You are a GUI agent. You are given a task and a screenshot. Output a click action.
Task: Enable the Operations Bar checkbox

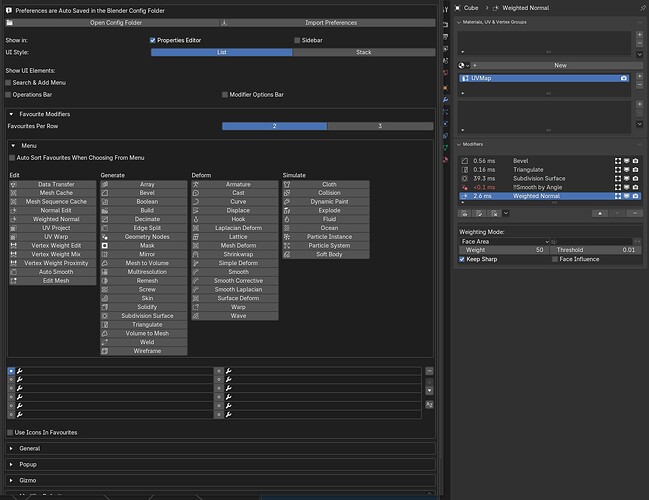[8, 95]
